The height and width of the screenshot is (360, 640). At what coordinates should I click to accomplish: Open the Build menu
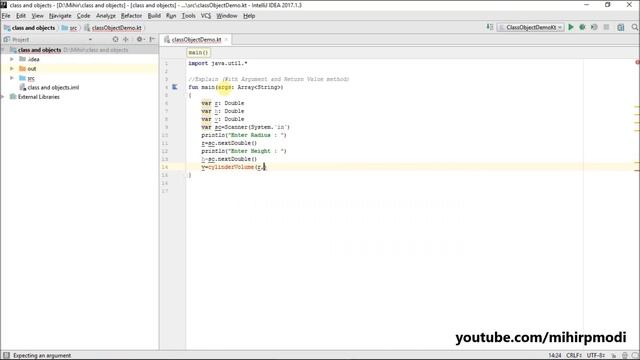point(154,16)
